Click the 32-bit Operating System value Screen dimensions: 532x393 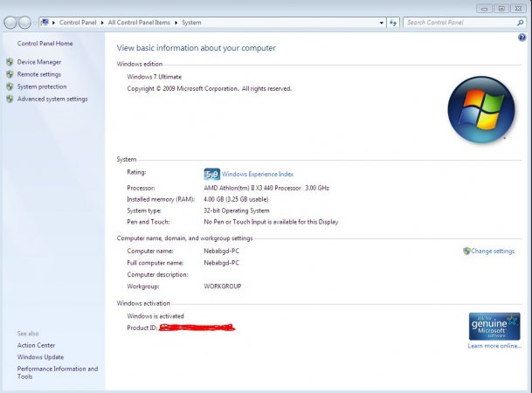click(237, 210)
